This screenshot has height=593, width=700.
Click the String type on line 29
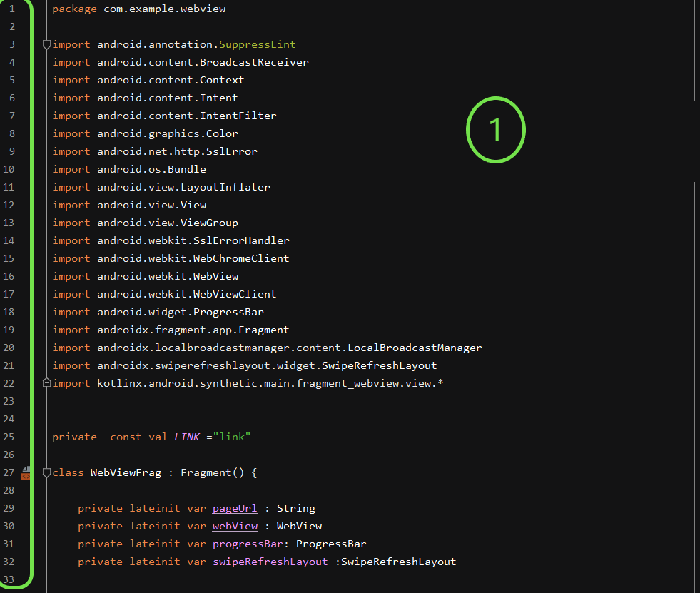[x=296, y=508]
